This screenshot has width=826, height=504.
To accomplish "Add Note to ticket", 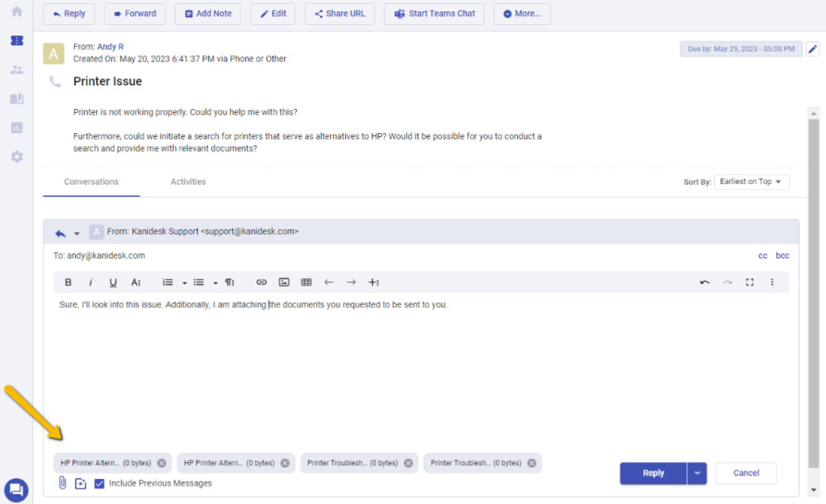I will tap(208, 14).
